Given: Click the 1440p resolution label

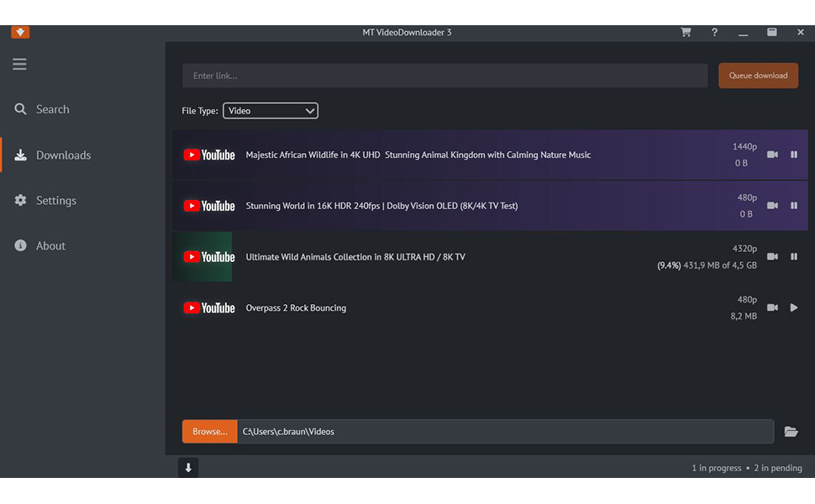Looking at the screenshot, I should coord(744,146).
